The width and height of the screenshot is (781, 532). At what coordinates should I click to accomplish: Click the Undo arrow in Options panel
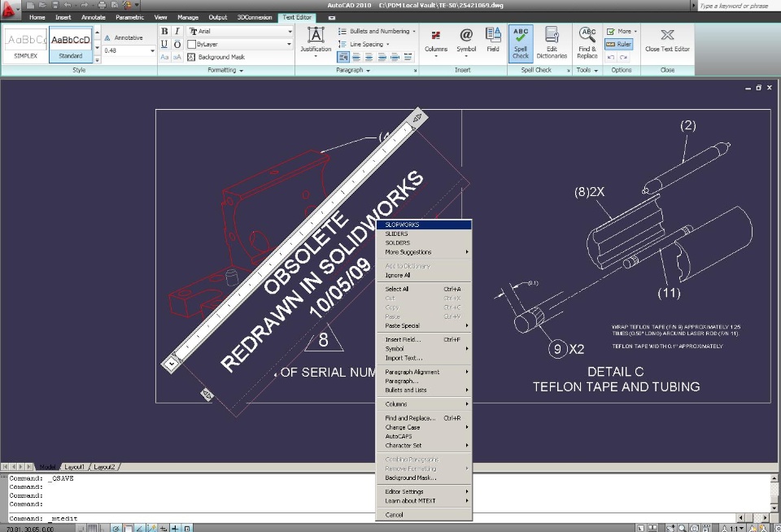coord(611,57)
